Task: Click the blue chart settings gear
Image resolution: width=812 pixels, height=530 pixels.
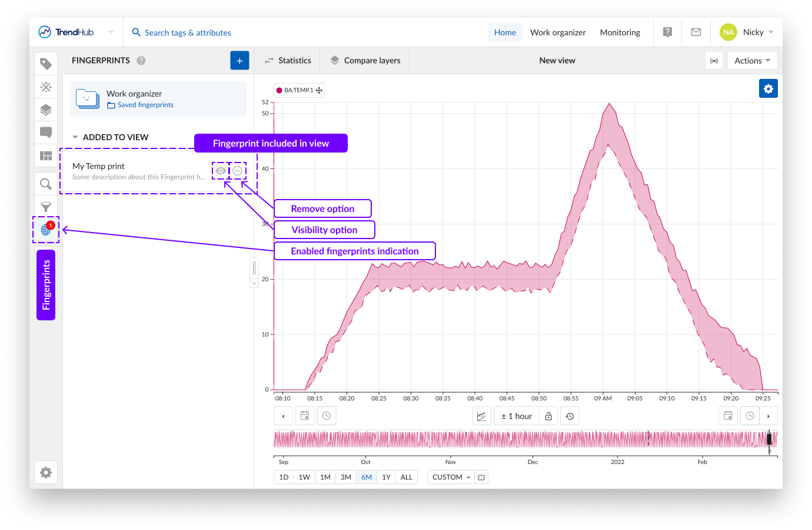Action: 768,89
